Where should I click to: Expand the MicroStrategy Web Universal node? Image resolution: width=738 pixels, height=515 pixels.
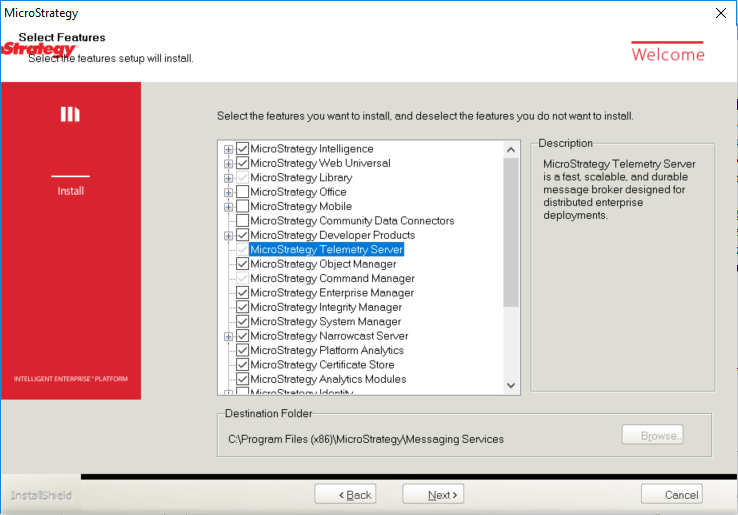click(229, 164)
